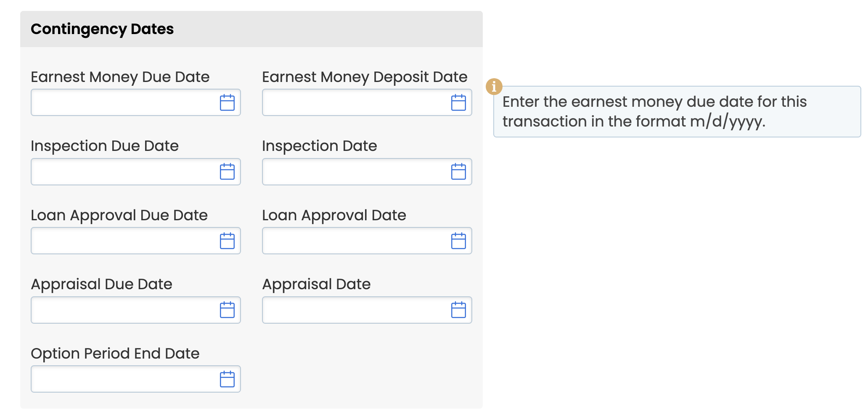Open calendar for Earnest Money Due Date

click(227, 103)
